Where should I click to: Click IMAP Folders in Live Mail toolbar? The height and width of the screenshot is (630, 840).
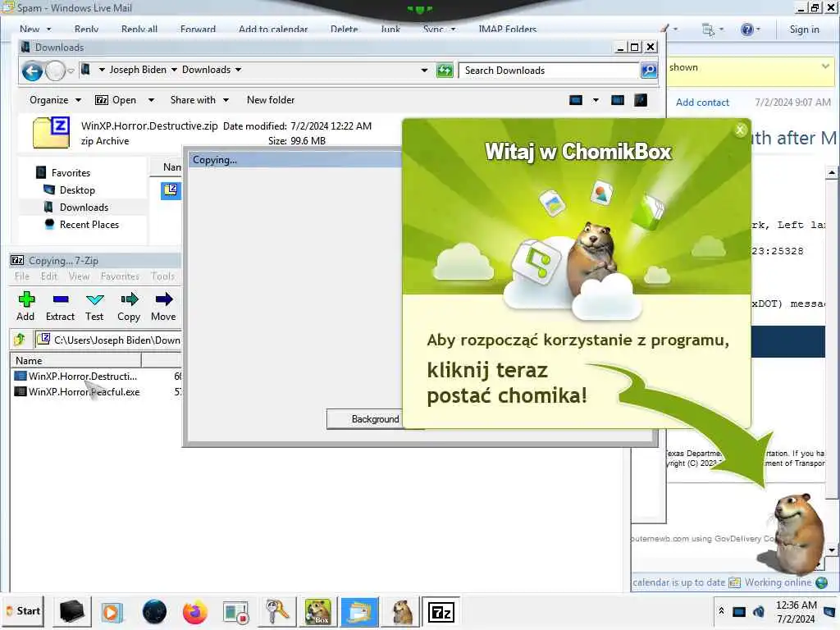(507, 30)
